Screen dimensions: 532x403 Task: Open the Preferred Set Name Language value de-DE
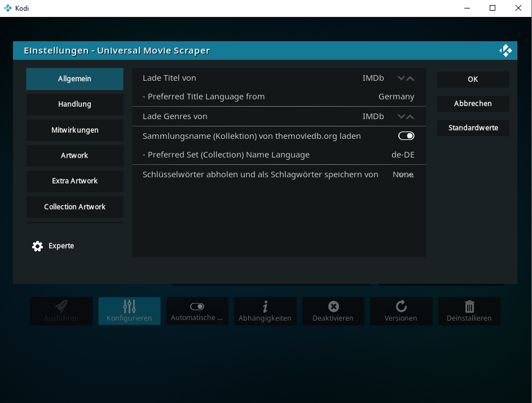click(x=403, y=155)
